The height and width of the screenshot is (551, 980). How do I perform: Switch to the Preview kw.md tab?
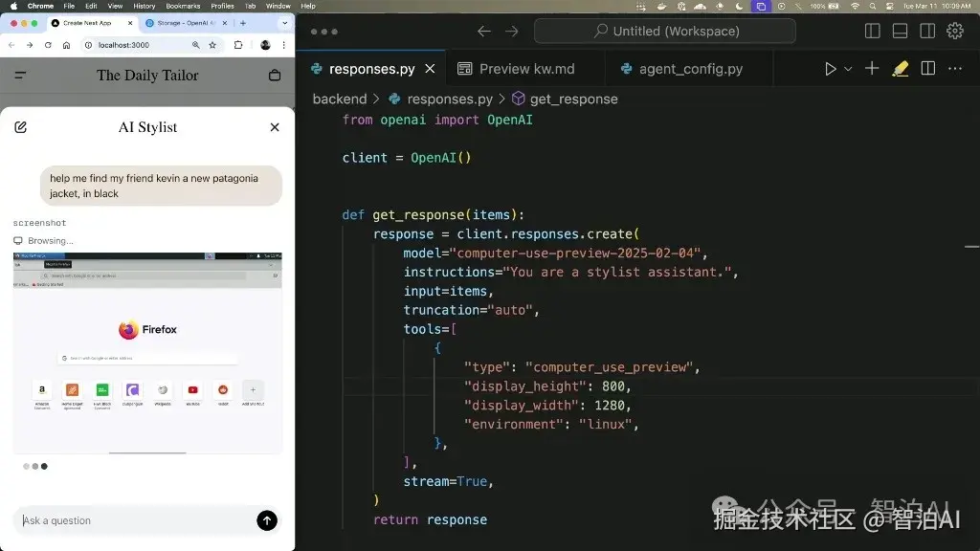click(526, 69)
